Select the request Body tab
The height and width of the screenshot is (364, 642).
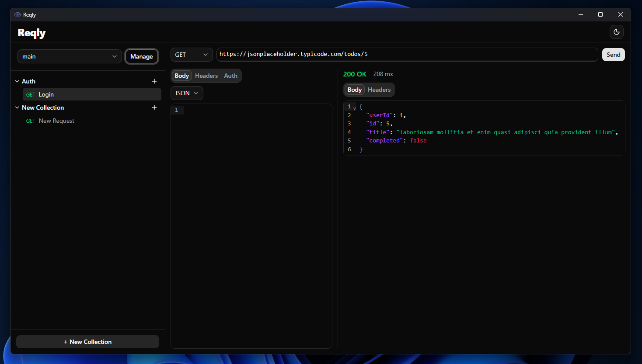point(182,76)
